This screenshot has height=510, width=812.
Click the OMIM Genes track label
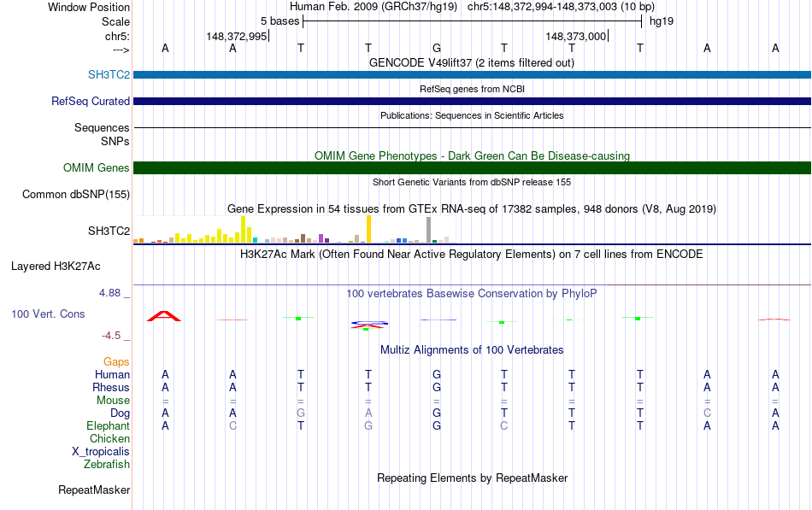click(x=96, y=167)
